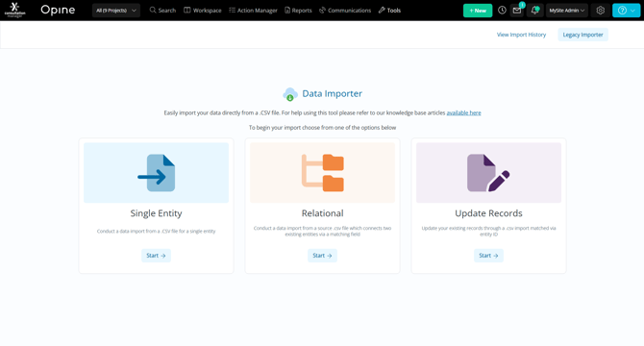The image size is (644, 346).
Task: Click the Single Entity file import image
Action: coord(156,172)
